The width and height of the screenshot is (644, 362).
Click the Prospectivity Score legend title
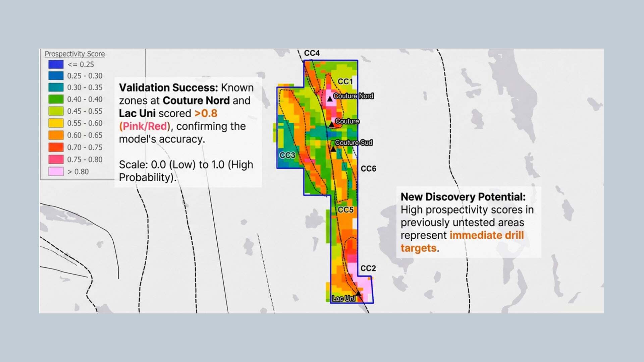75,54
